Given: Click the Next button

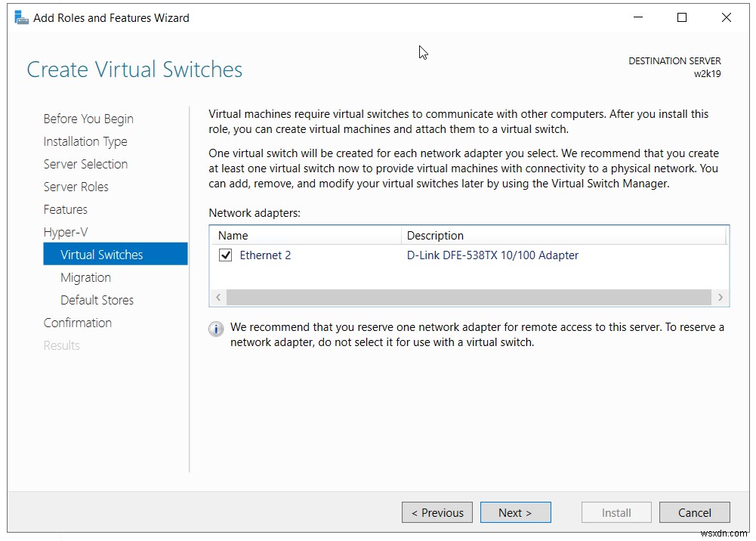Looking at the screenshot, I should (515, 512).
